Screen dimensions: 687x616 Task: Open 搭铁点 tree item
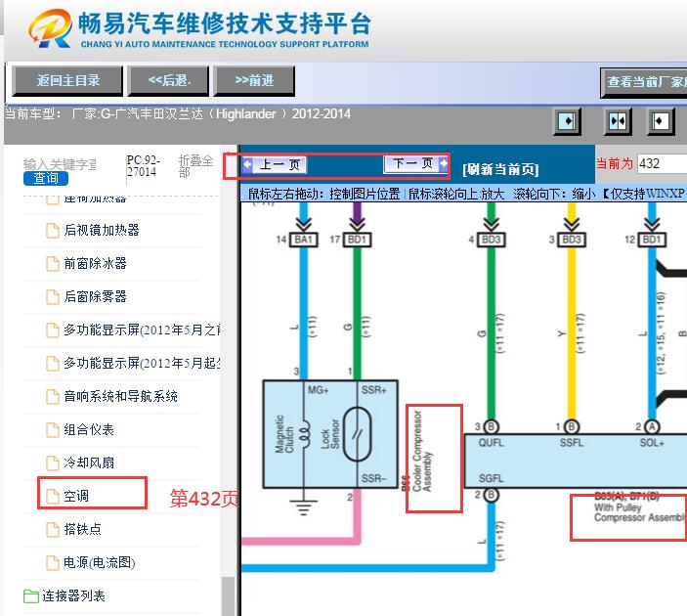pos(82,529)
